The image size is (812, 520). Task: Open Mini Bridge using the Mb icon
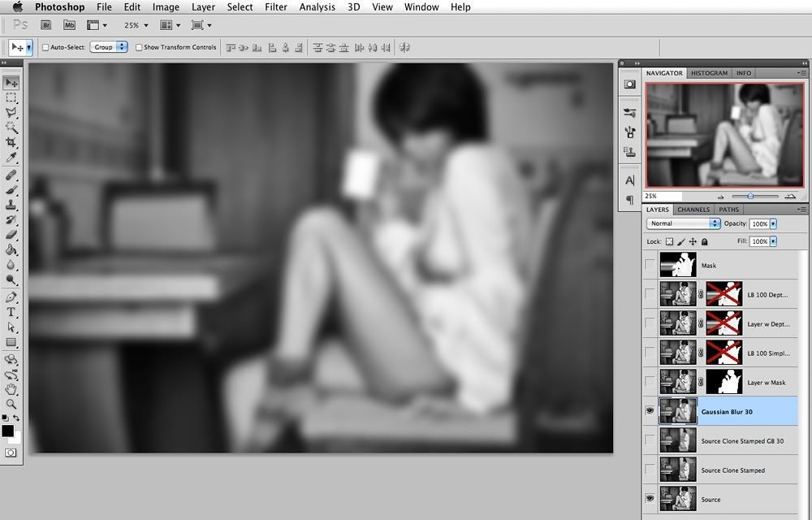pos(70,26)
